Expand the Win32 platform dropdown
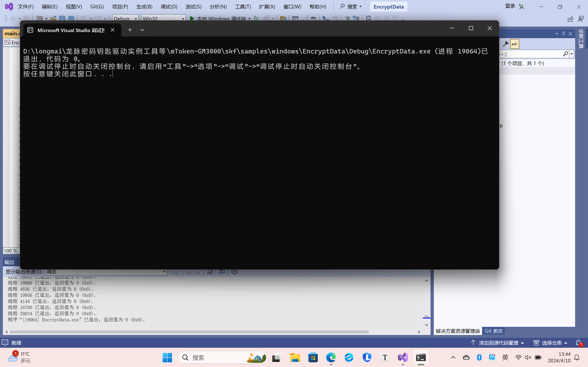The width and height of the screenshot is (588, 367). (183, 19)
